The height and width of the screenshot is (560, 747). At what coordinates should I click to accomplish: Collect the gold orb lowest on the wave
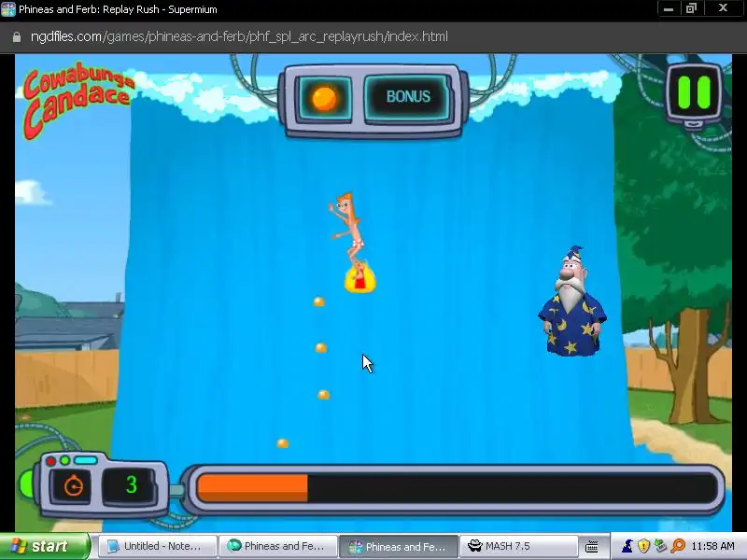coord(282,443)
